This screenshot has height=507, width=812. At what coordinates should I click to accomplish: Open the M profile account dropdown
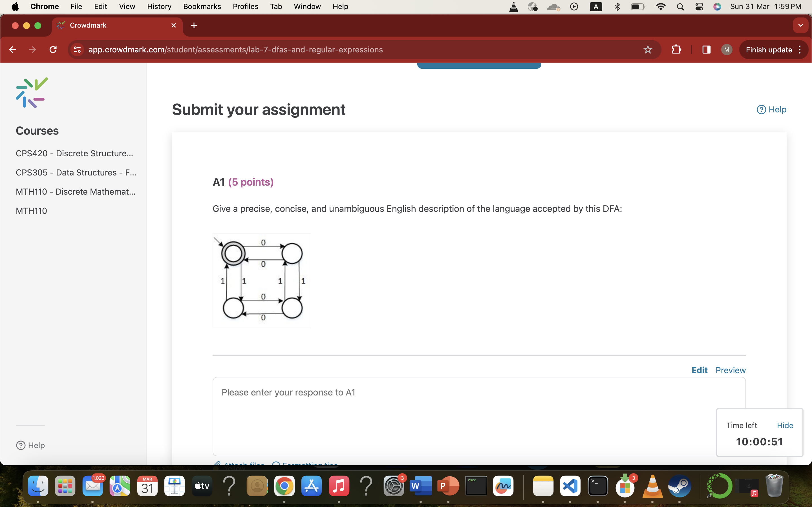click(727, 49)
